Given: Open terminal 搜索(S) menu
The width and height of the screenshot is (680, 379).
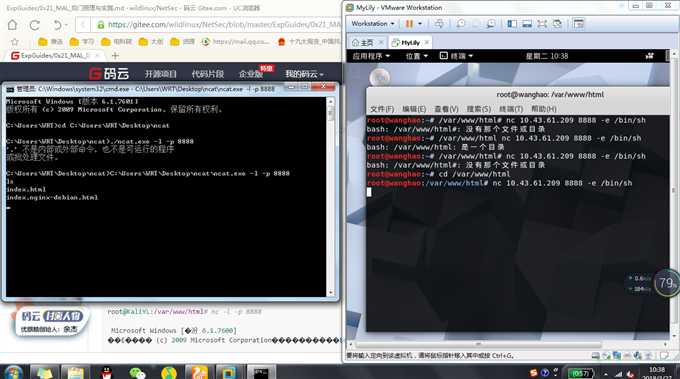Looking at the screenshot, I should coord(479,109).
